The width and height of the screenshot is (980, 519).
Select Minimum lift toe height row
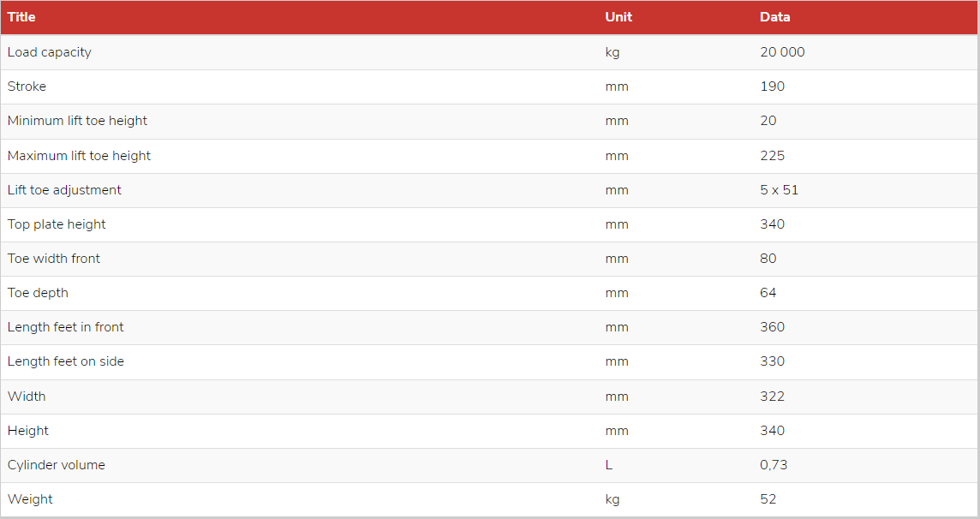489,121
